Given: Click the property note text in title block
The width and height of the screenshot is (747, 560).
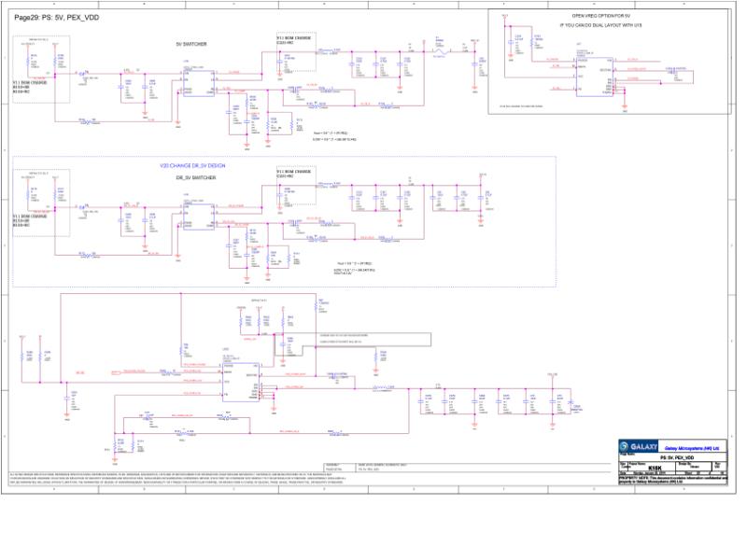Looking at the screenshot, I should [672, 479].
